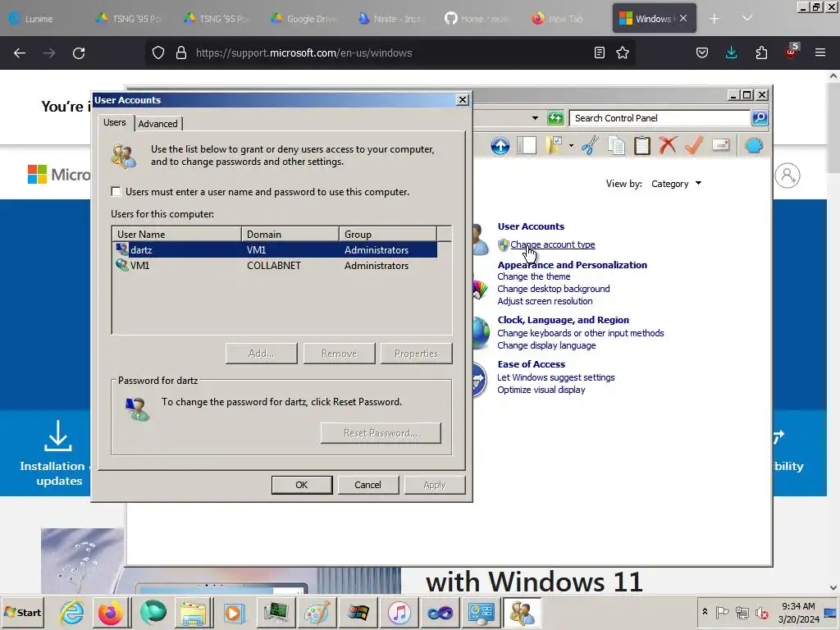
Task: Click the Add... button
Action: (x=262, y=354)
